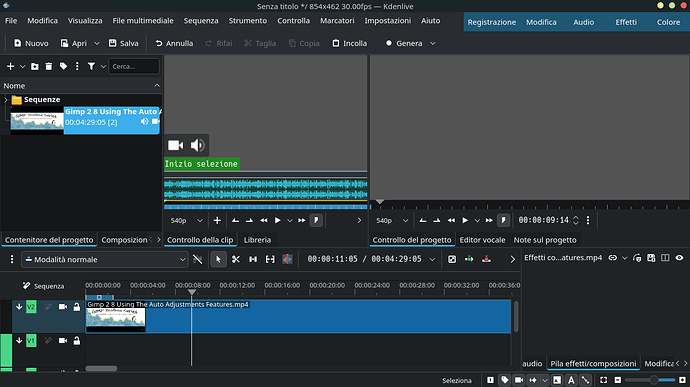Play the clip in clip monitor

point(277,221)
